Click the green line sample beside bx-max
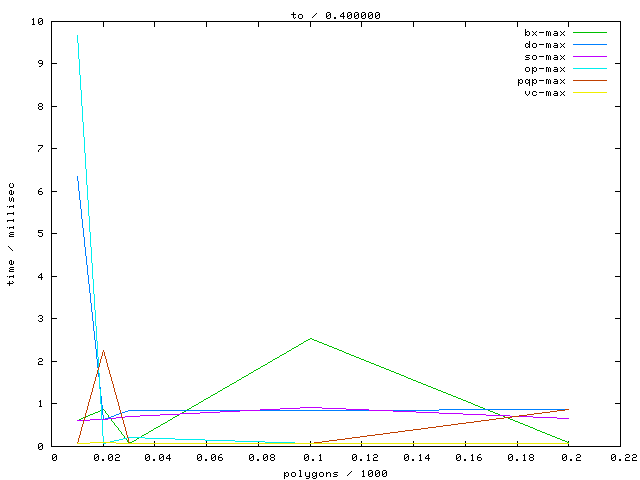 click(590, 33)
